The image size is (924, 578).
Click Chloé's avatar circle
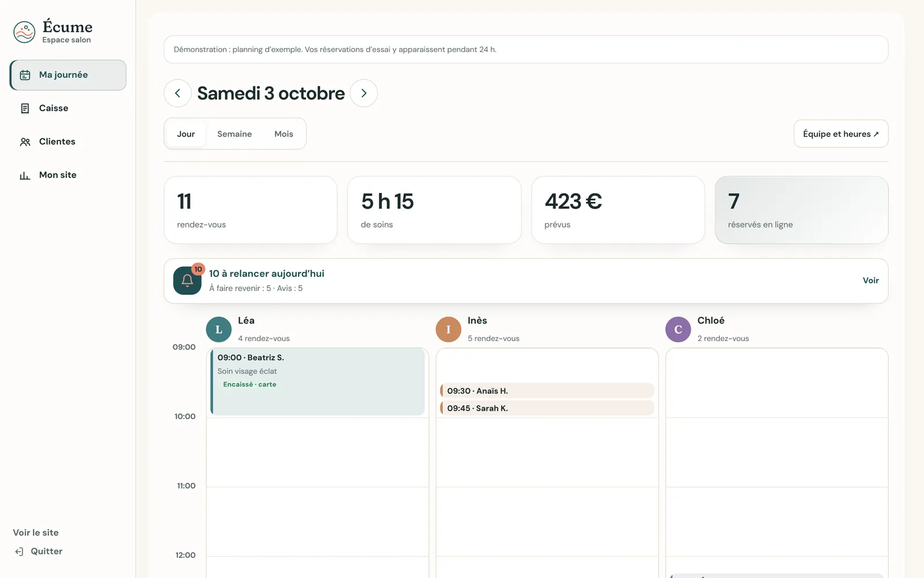(x=678, y=329)
